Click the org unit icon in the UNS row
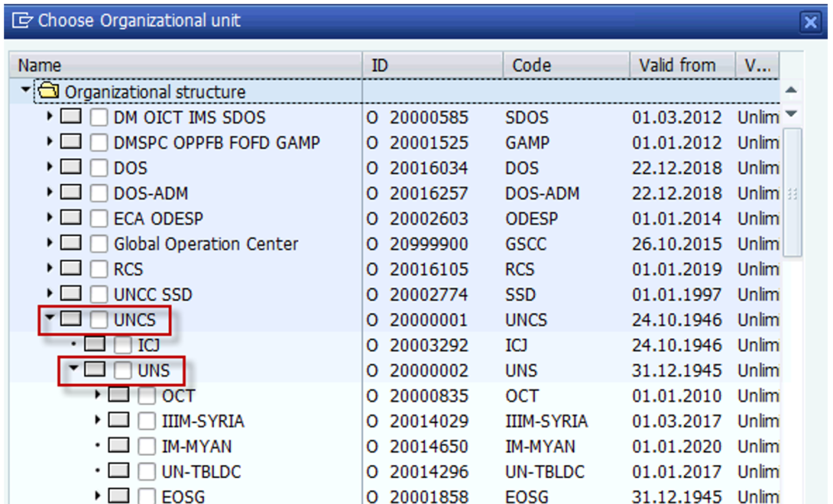833x504 pixels. pyautogui.click(x=95, y=369)
